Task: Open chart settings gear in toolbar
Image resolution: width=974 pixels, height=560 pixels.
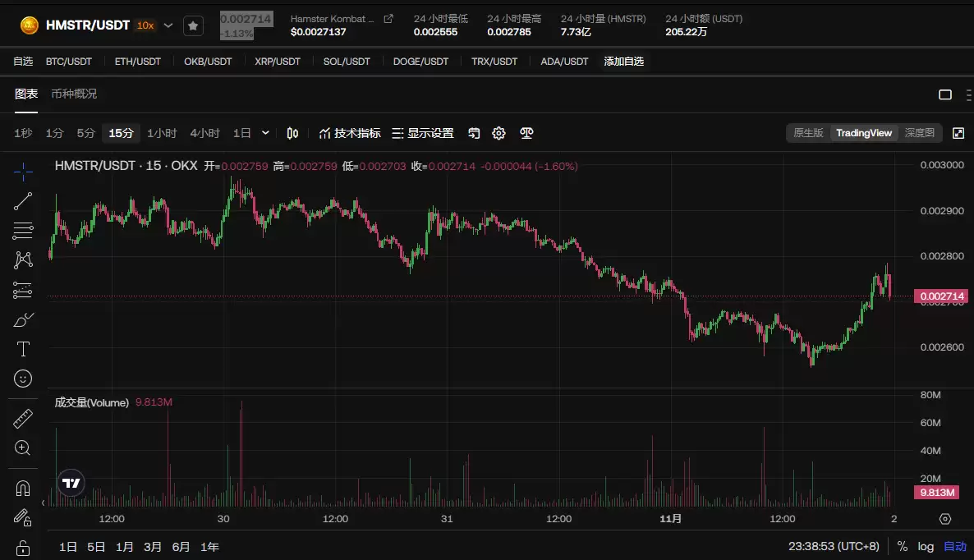Action: point(498,133)
